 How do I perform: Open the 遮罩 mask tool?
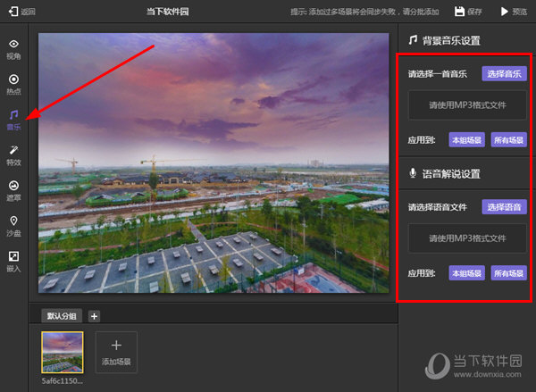(x=13, y=191)
